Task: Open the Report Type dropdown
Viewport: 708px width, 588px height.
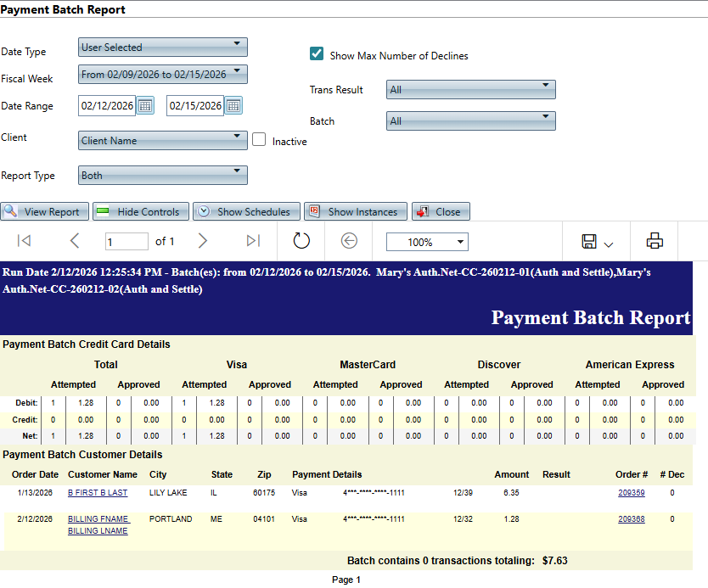Action: (162, 176)
